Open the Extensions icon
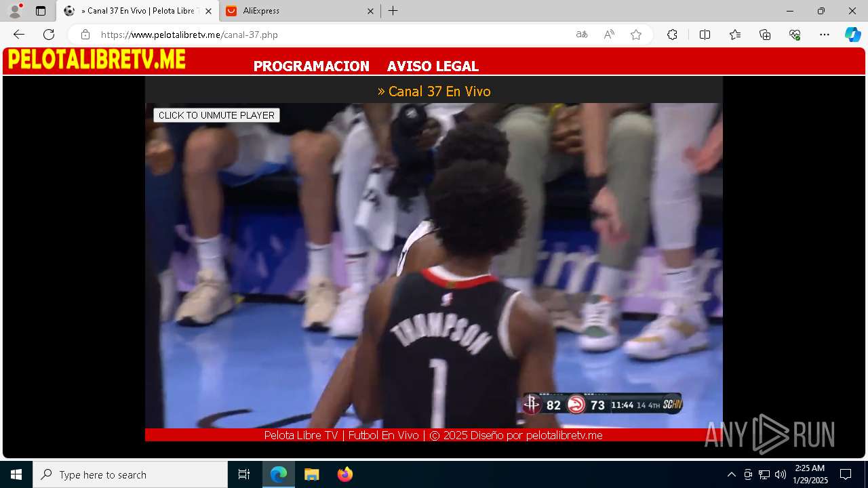This screenshot has height=488, width=868. pyautogui.click(x=672, y=35)
